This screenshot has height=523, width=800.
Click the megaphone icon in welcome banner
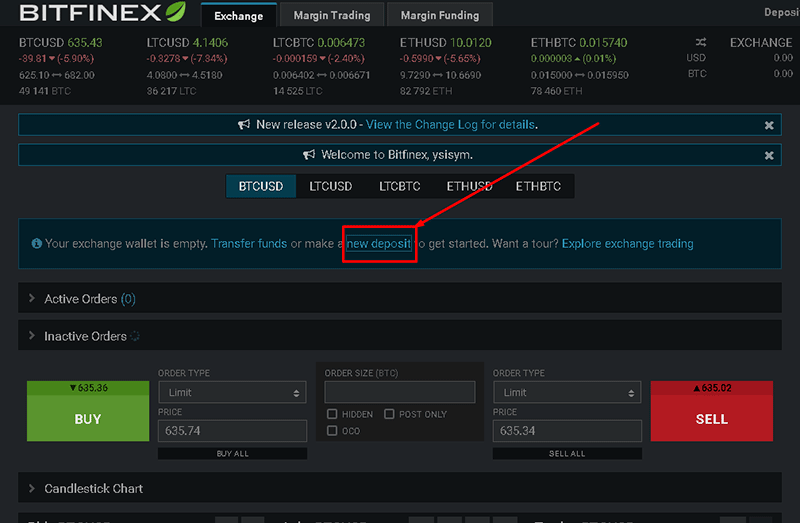point(309,155)
